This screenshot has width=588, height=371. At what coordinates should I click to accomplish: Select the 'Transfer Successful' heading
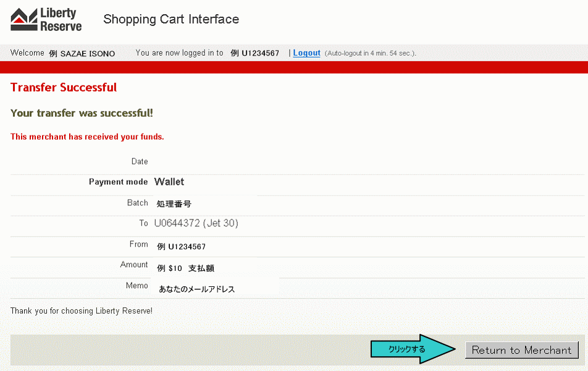coord(64,87)
